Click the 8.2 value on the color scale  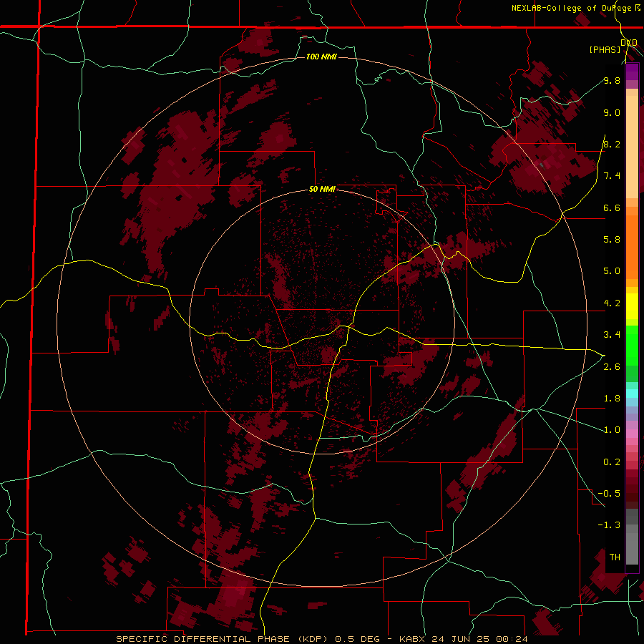point(612,144)
